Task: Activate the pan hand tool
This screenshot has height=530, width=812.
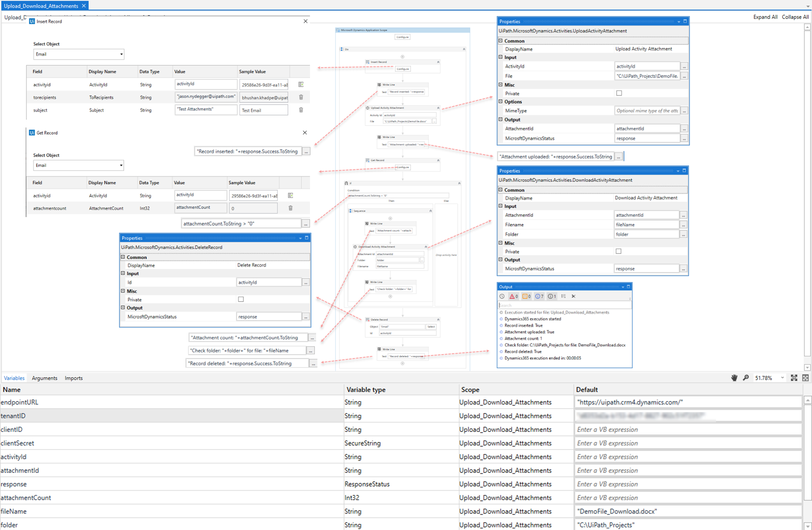Action: point(734,378)
